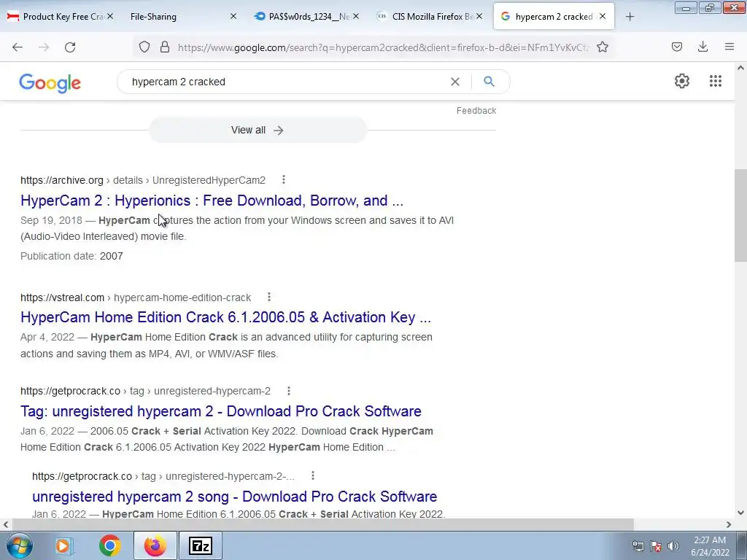
Task: Click the scroll down arrow
Action: click(x=740, y=513)
